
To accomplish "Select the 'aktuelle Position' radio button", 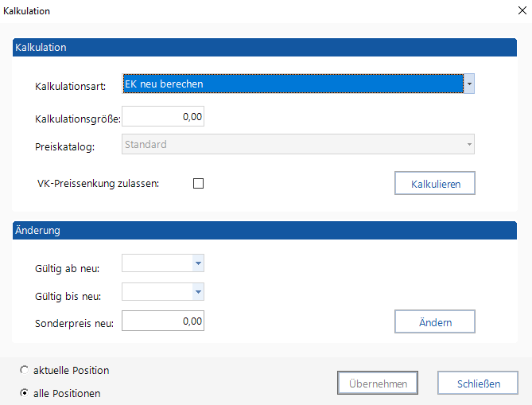I will 25,370.
